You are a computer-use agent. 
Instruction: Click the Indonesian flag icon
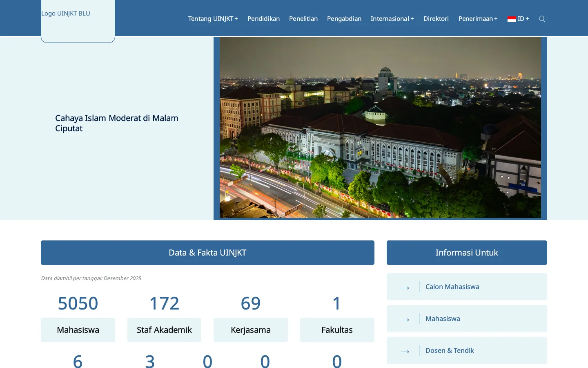[512, 19]
